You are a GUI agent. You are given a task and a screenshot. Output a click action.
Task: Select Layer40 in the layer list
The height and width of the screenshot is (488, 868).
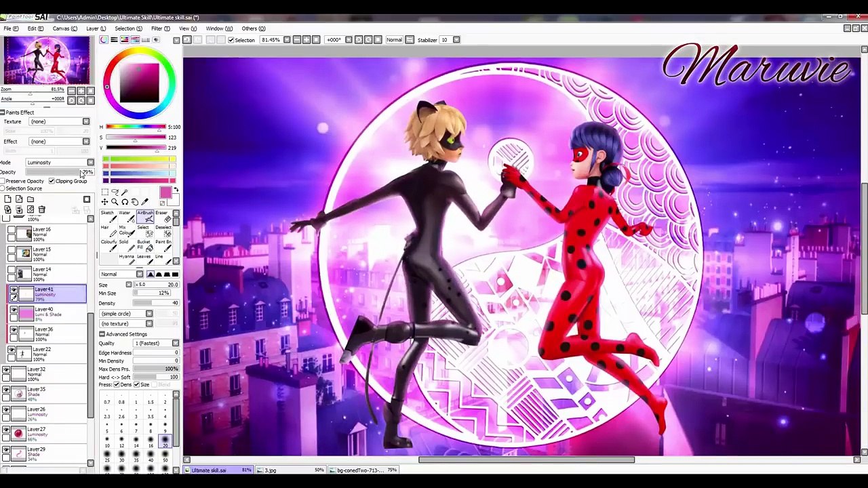[x=47, y=313]
